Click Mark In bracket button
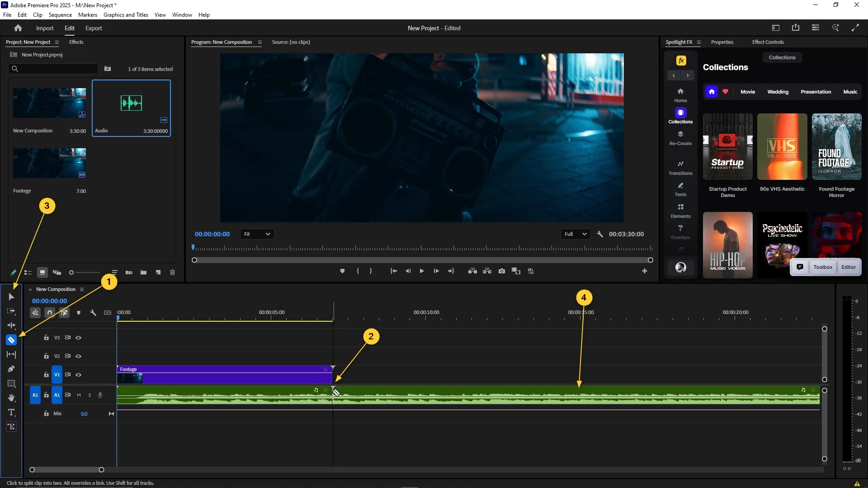The height and width of the screenshot is (488, 868). click(x=358, y=271)
